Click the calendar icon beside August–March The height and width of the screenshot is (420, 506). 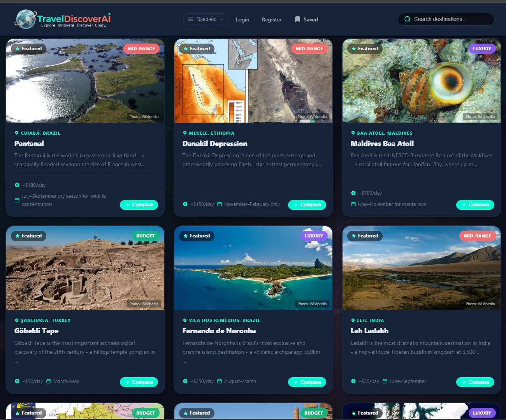[x=220, y=381]
